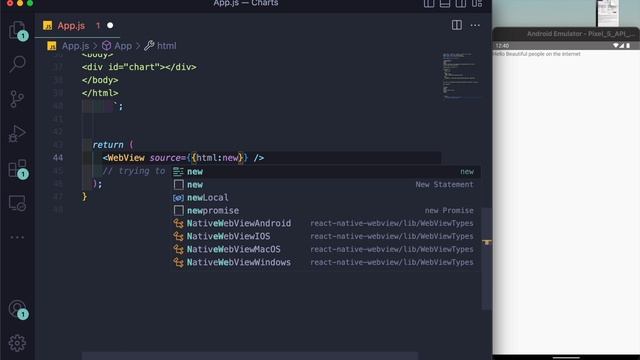Click the editor vertical scrollbar
The height and width of the screenshot is (360, 640).
(487, 259)
